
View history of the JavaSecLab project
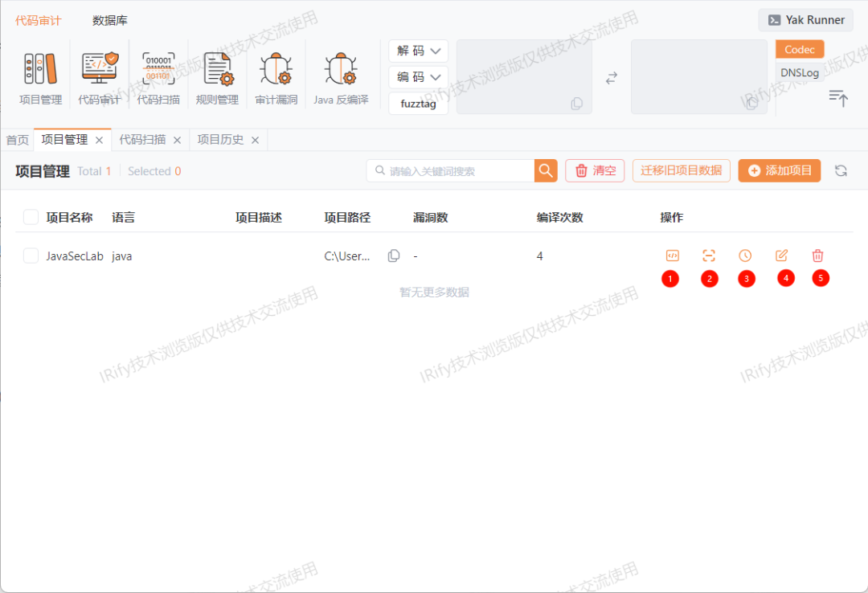coord(745,256)
